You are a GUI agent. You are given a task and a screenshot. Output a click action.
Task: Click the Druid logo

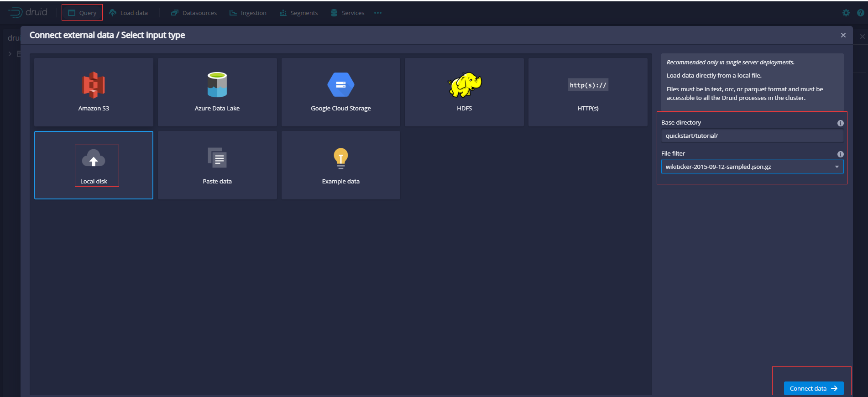[28, 12]
